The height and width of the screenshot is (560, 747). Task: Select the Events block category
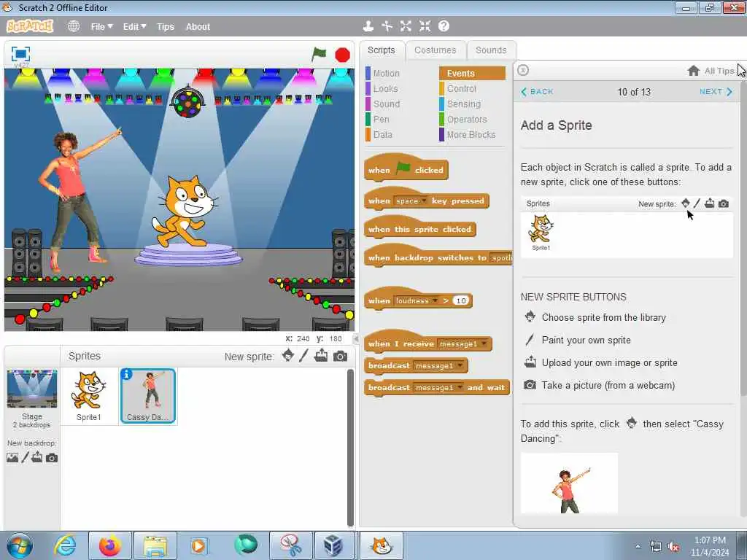pyautogui.click(x=472, y=74)
